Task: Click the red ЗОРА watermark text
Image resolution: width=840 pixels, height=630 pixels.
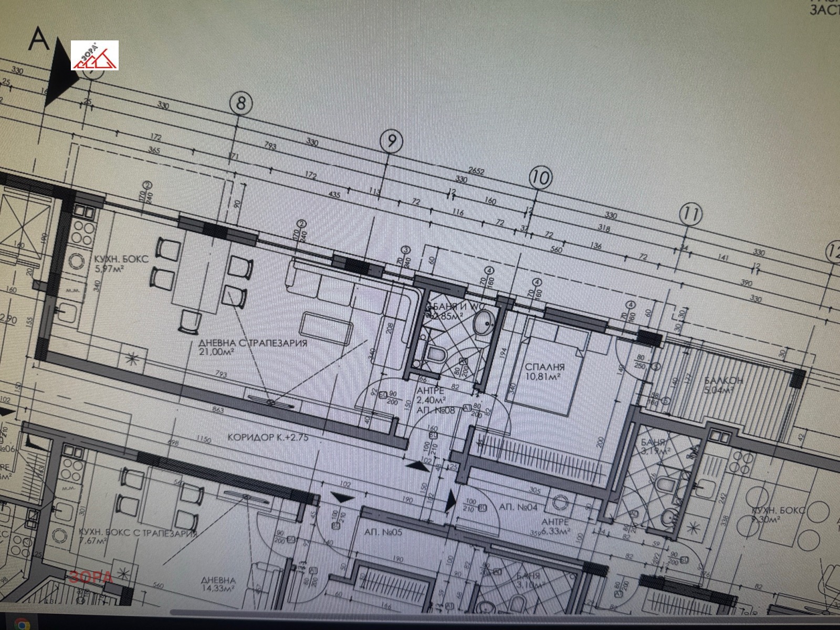Action: tap(90, 576)
